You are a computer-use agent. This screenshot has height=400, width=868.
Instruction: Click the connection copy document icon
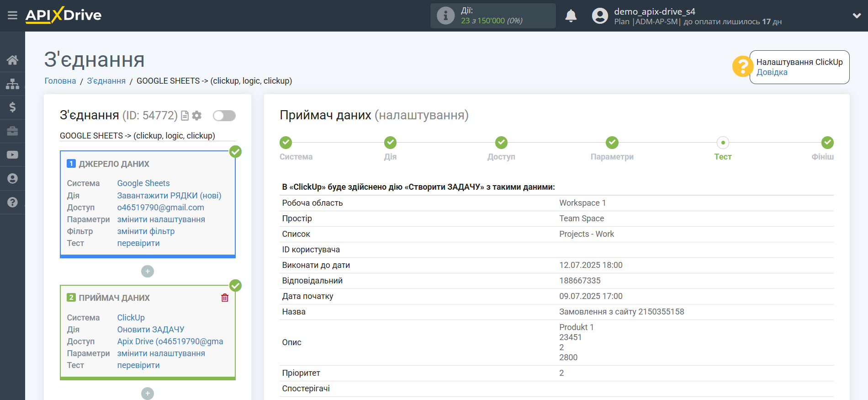point(185,116)
